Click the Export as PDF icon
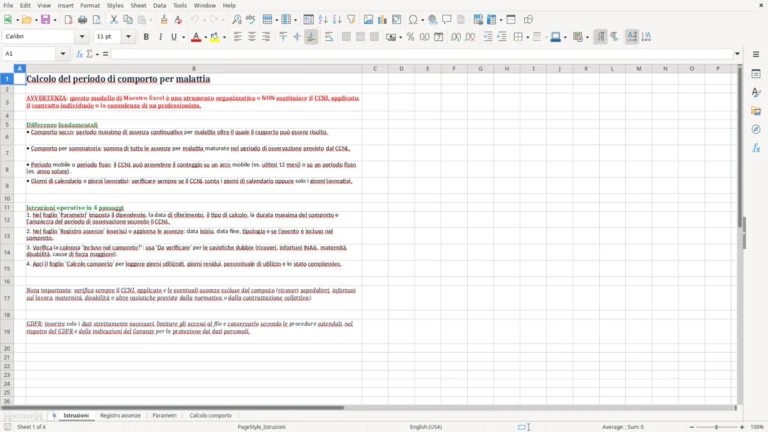Image resolution: width=768 pixels, height=432 pixels. pyautogui.click(x=68, y=20)
